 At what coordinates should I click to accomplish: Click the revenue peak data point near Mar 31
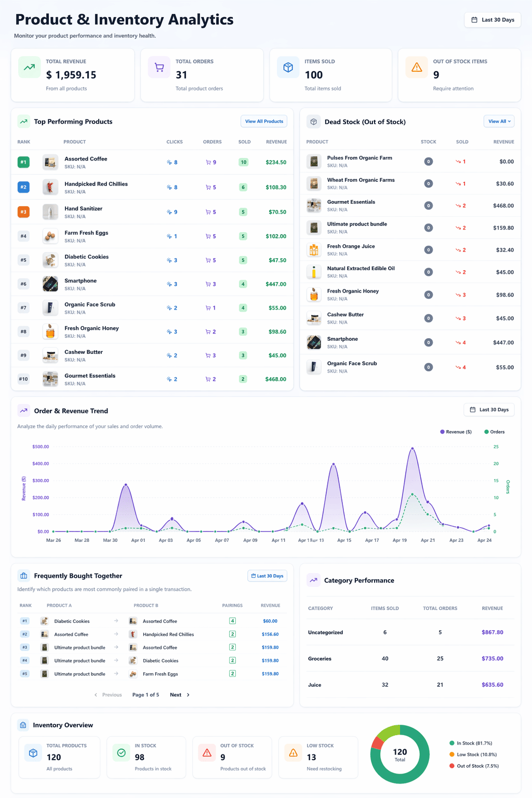point(126,485)
